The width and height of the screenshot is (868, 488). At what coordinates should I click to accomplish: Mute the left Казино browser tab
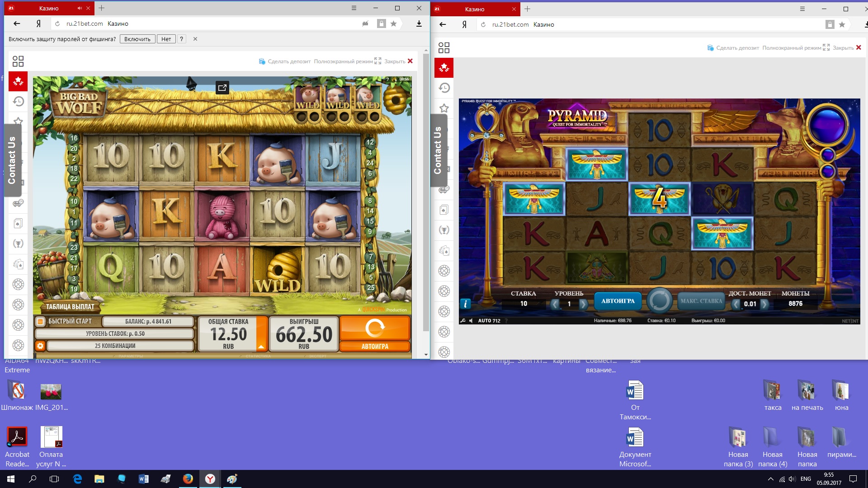[80, 8]
